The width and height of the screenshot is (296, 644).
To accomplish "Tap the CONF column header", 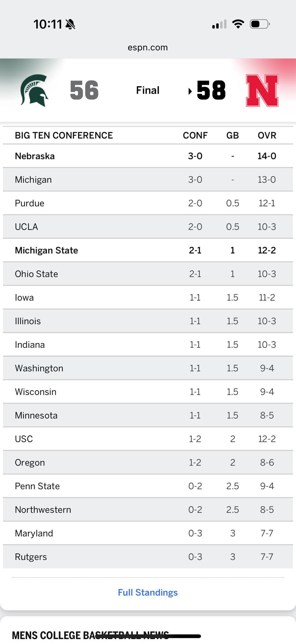I will click(195, 136).
